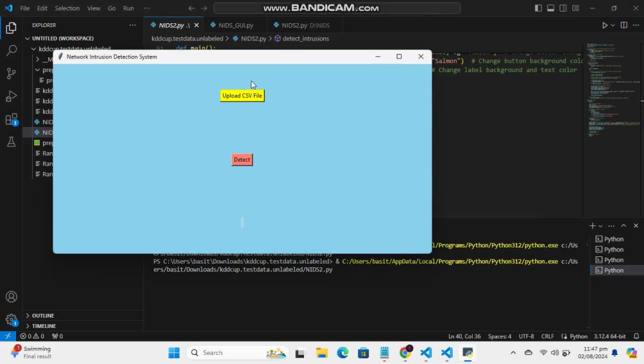Expand the OUTLINE section
The image size is (644, 364).
[x=83, y=316]
